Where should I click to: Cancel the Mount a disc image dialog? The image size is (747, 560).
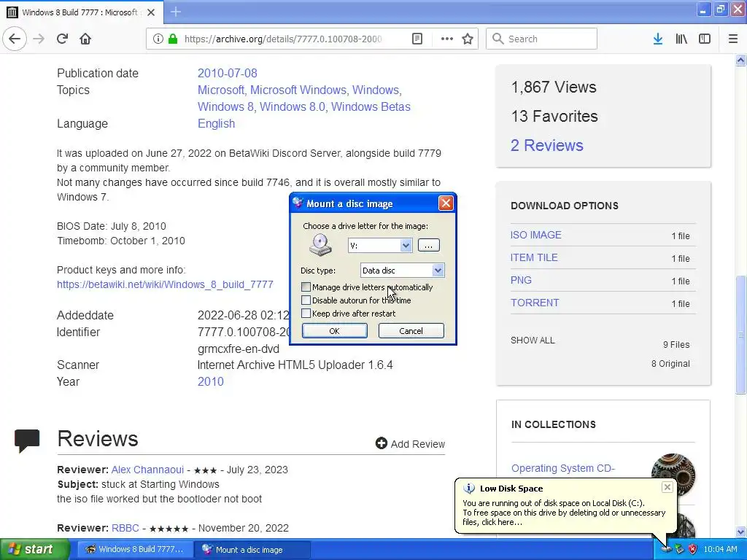click(x=411, y=330)
